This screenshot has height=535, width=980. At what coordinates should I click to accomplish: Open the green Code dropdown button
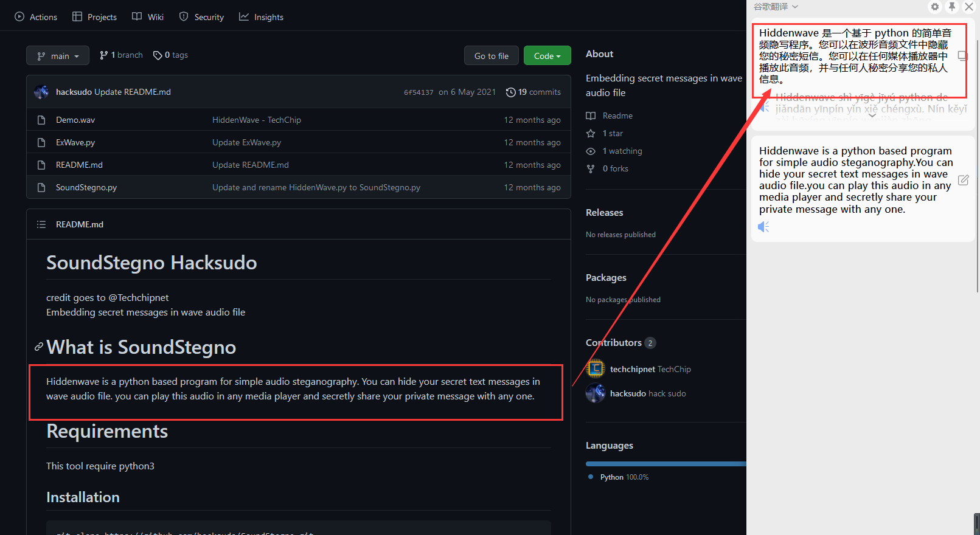click(547, 55)
